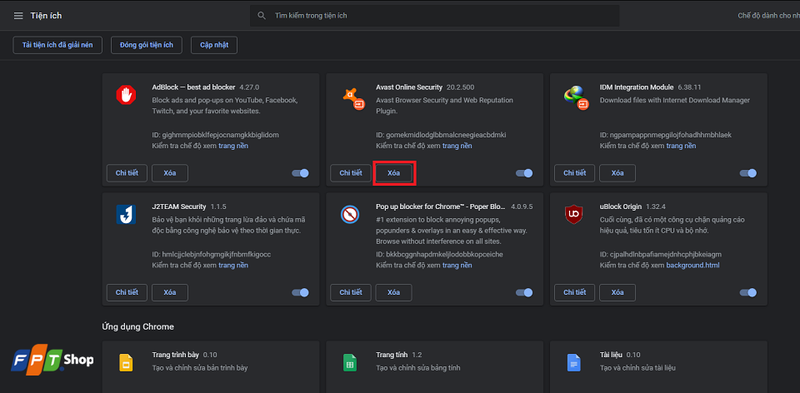The image size is (800, 393).
Task: Click the J2TEAM Security icon
Action: point(126,215)
